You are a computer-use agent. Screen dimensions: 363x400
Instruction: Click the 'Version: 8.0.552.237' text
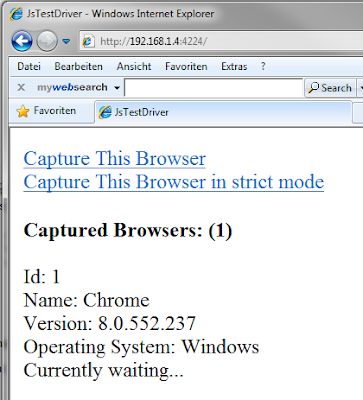coord(109,323)
